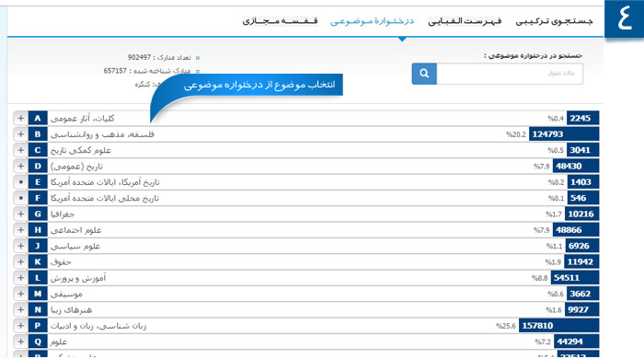Click the letter D class badge

coord(38,167)
